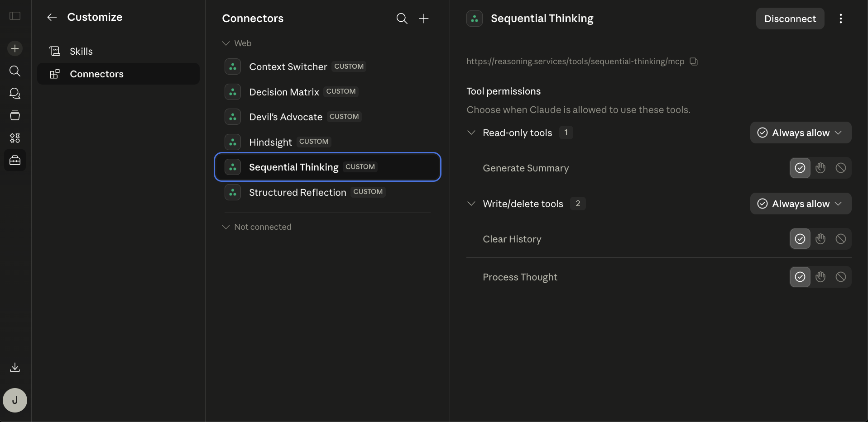Viewport: 868px width, 422px height.
Task: Select the Structured Reflection connector
Action: pyautogui.click(x=327, y=192)
